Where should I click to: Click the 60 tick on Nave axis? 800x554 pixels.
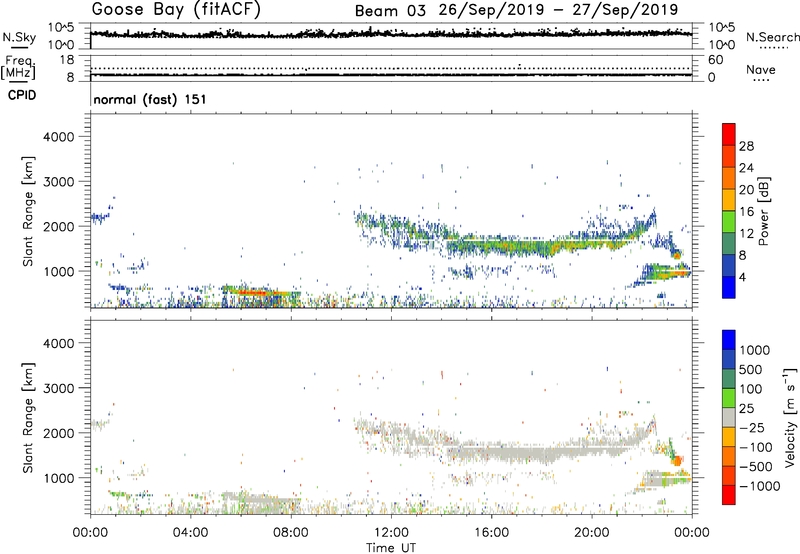click(715, 60)
